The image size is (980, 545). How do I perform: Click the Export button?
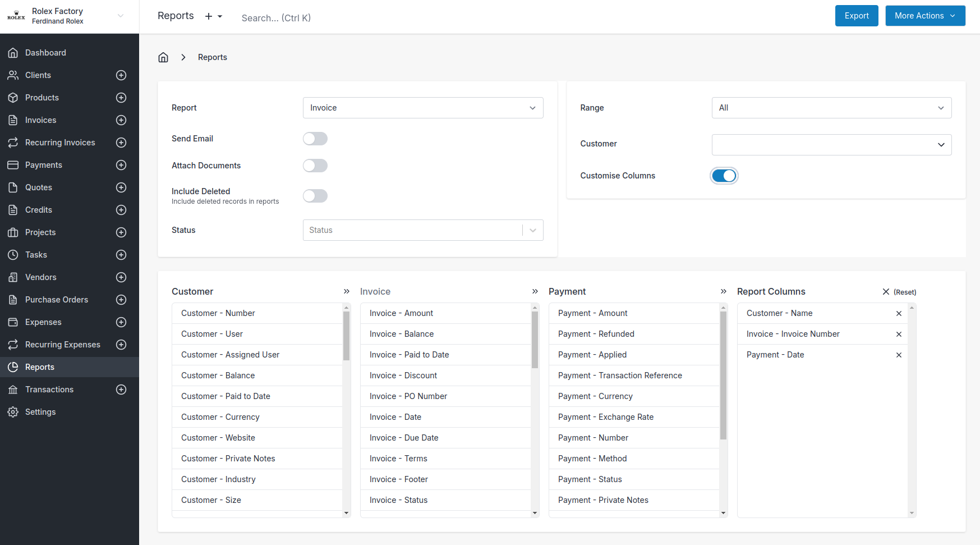pyautogui.click(x=857, y=16)
